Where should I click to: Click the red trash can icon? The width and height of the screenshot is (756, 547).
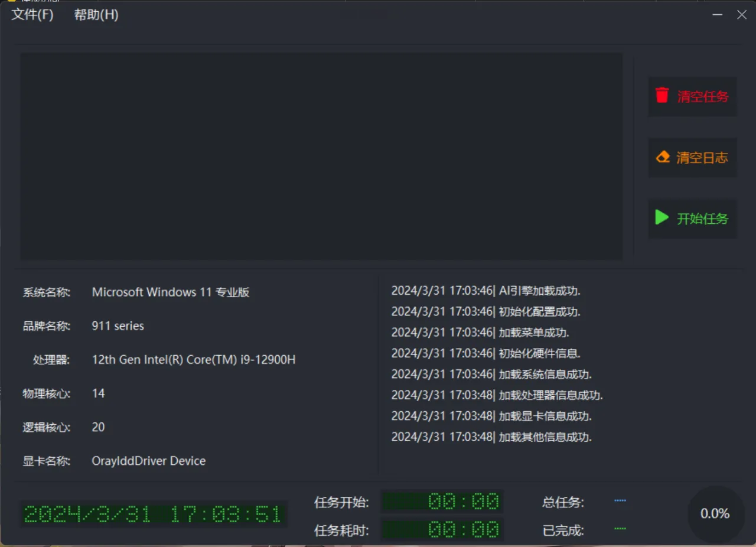[x=662, y=95]
